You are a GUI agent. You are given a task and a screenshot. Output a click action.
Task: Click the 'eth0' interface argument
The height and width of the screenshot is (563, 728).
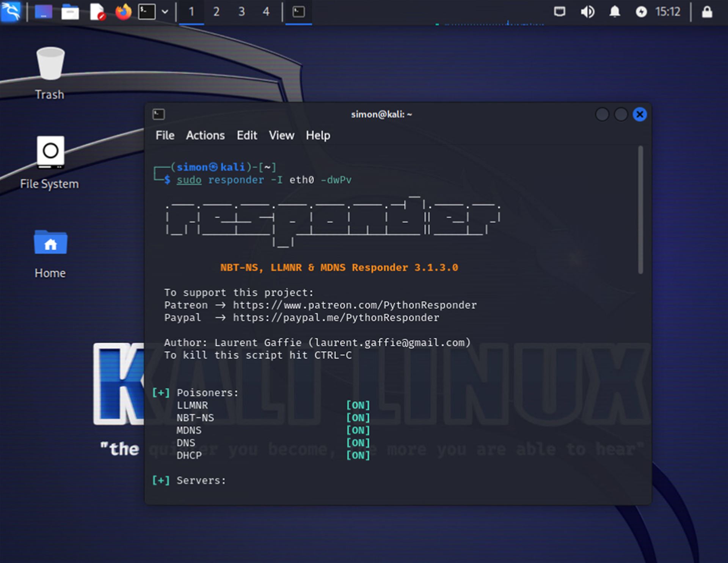(x=301, y=180)
